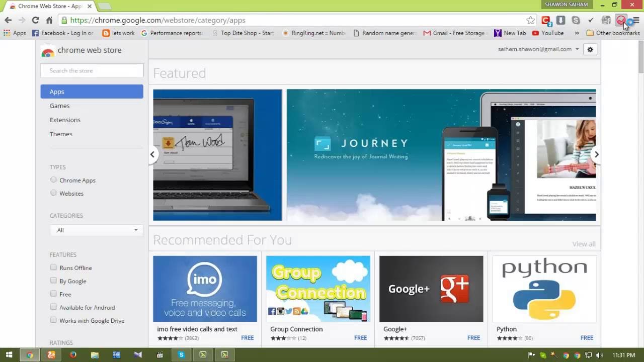This screenshot has height=362, width=644.
Task: Open the Python app thumbnail
Action: [544, 289]
